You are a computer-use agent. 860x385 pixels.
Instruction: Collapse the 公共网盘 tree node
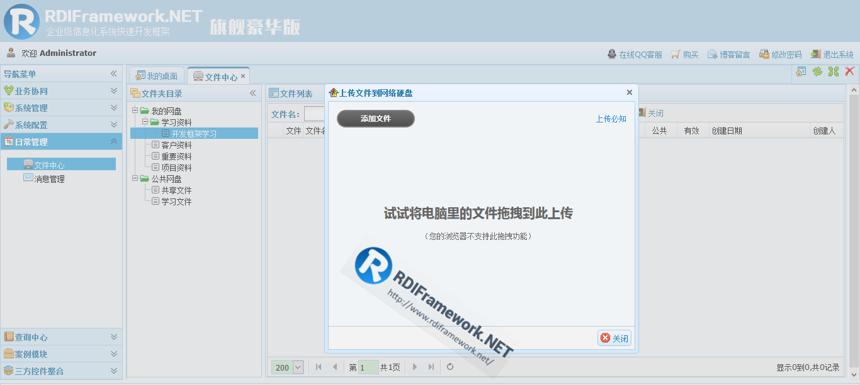pyautogui.click(x=135, y=179)
